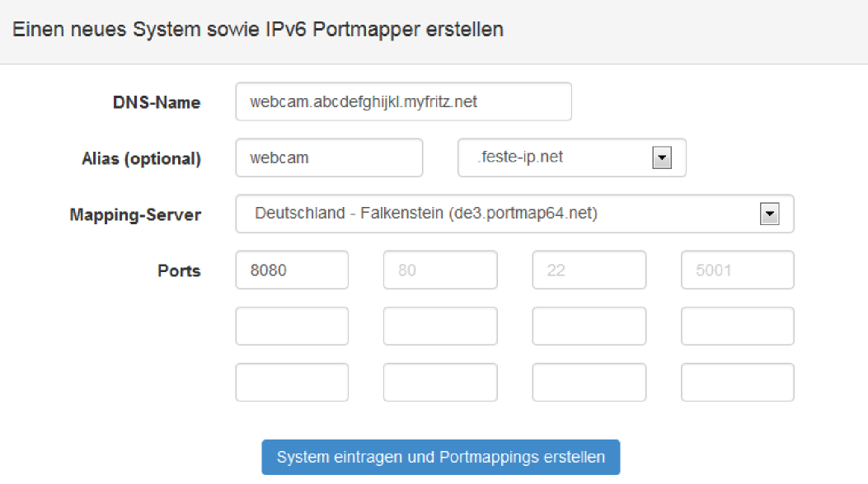Click the port field showing placeholder 22

point(589,270)
